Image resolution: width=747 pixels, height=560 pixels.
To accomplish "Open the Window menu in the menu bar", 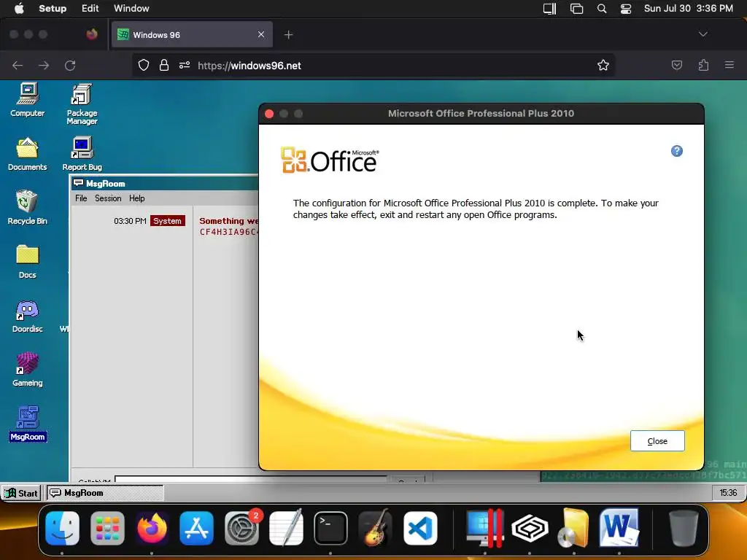I will 131,9.
